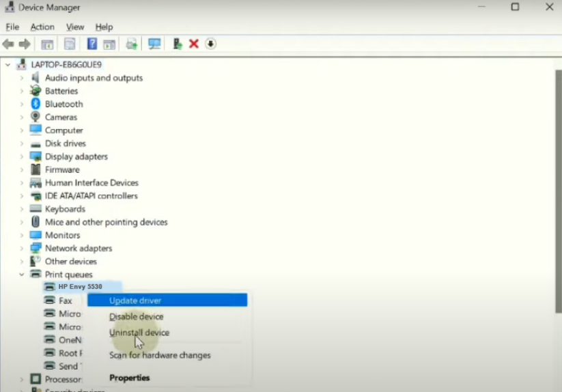Screen dimensions: 562x392
Task: Expand the Monitors category arrow
Action: pos(22,235)
